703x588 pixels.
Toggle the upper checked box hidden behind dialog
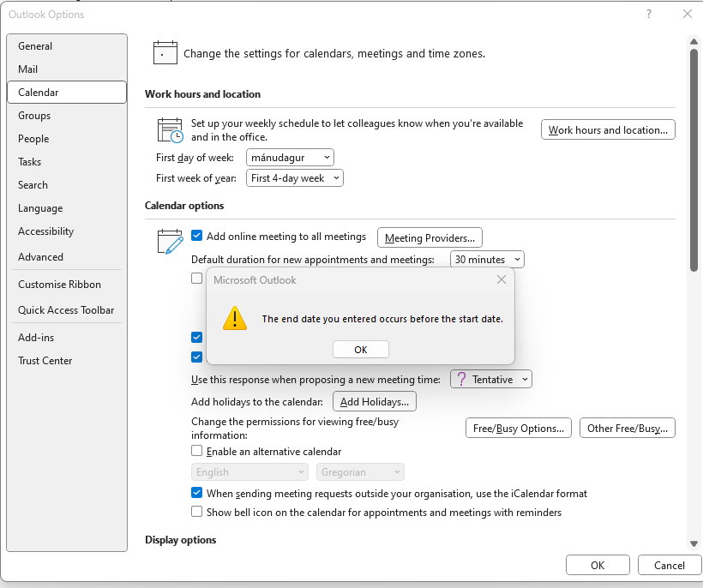coord(196,337)
